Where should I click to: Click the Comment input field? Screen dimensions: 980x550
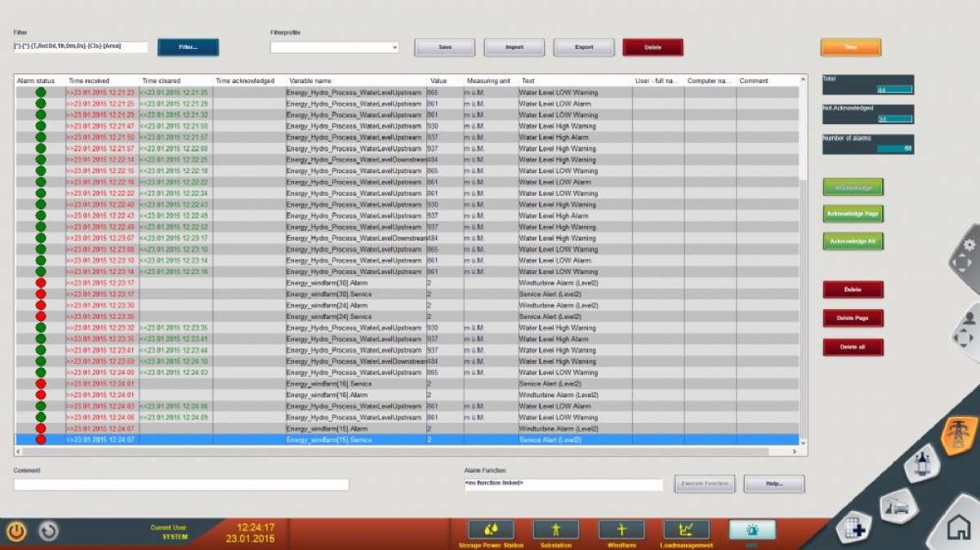point(181,485)
